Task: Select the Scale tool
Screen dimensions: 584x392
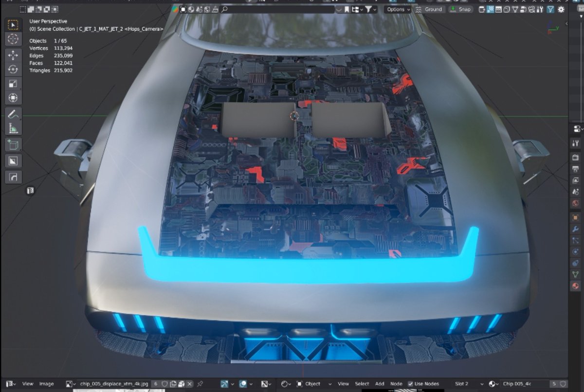Action: click(13, 84)
